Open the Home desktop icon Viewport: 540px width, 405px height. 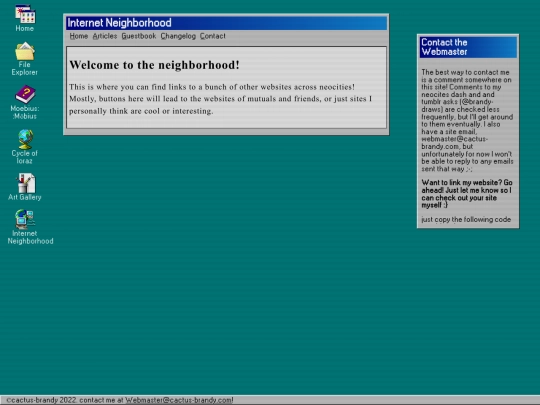coord(25,18)
